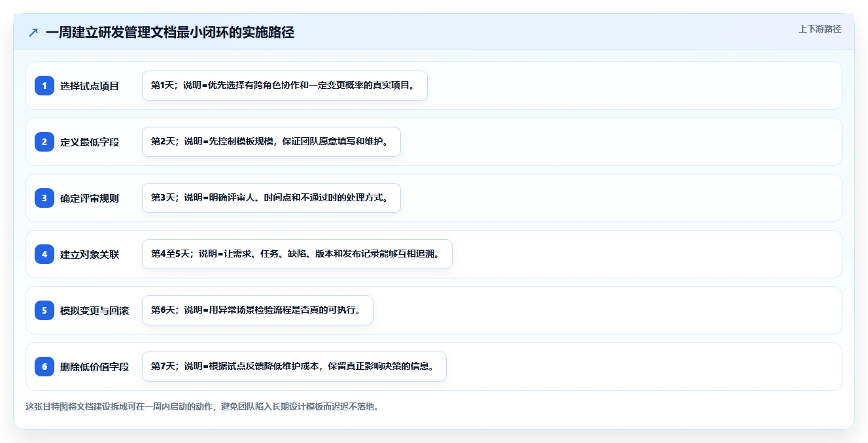Screen dimensions: 868x443
Task: Click the 确定评审规则 step label
Action: pyautogui.click(x=90, y=198)
